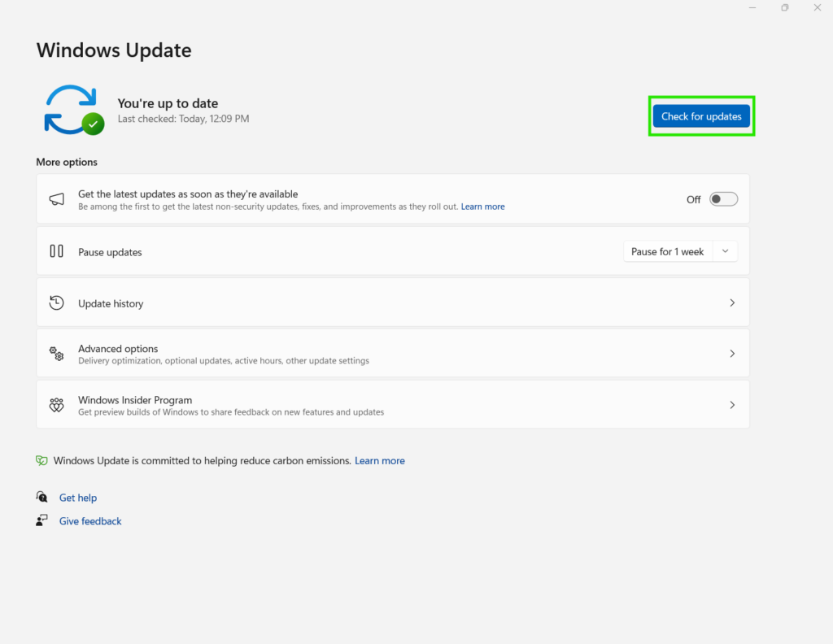Click the clock history icon
Screen dimensions: 833x644
point(56,302)
